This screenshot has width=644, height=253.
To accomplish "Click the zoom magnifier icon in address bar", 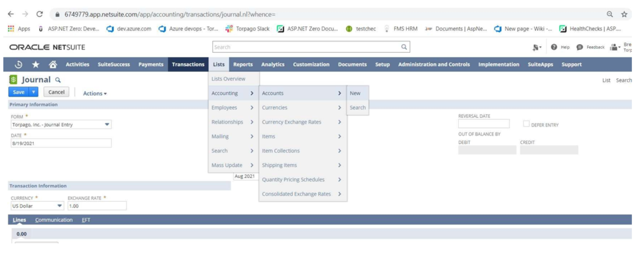I will click(x=610, y=14).
